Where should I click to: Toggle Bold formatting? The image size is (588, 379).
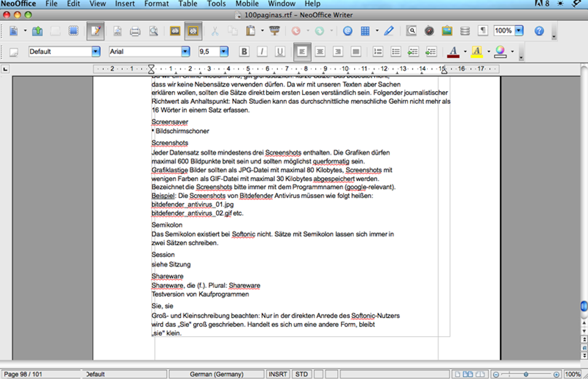[244, 51]
